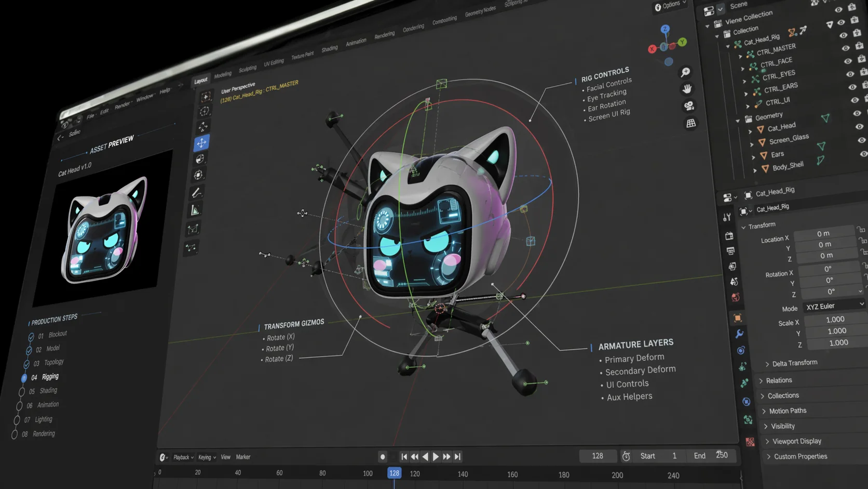Screen dimensions: 868x489
Task: Open the Object Constraints tab icon
Action: click(746, 401)
